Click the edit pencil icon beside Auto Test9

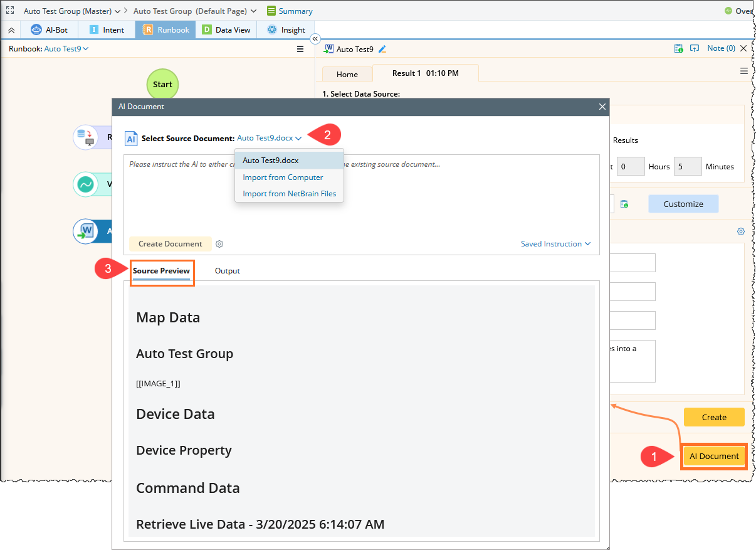coord(382,49)
